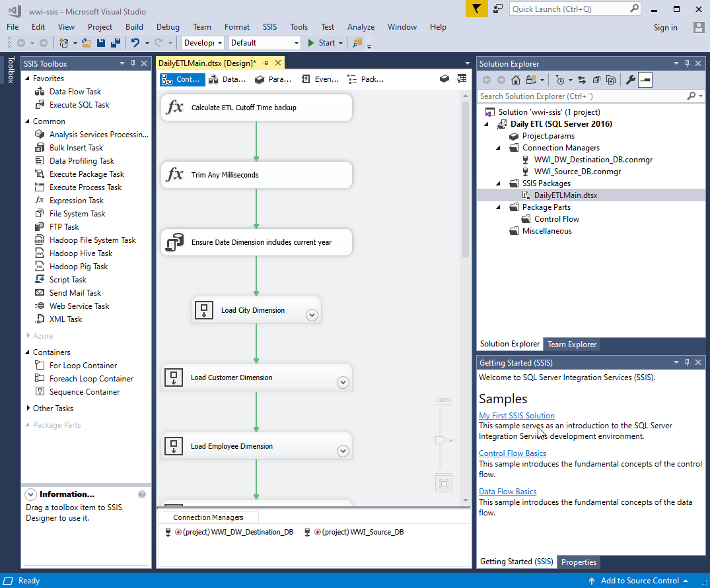This screenshot has width=710, height=588.
Task: Toggle the Solution Explorer switch views button
Action: pos(531,80)
